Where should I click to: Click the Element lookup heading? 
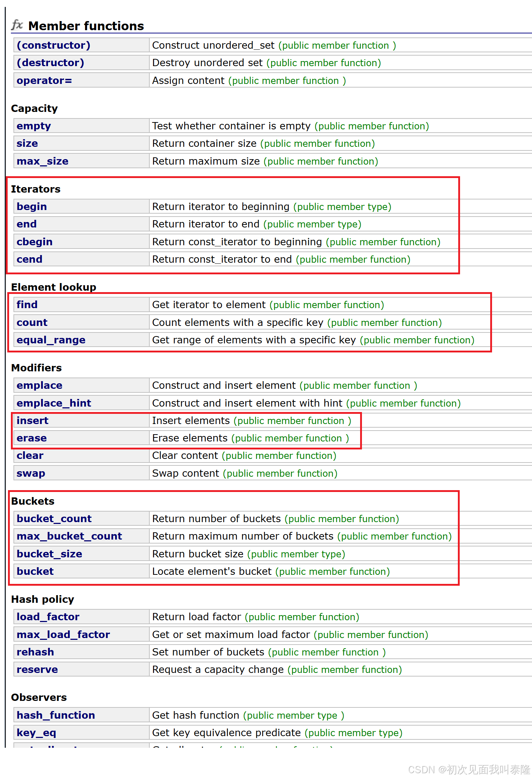[54, 287]
